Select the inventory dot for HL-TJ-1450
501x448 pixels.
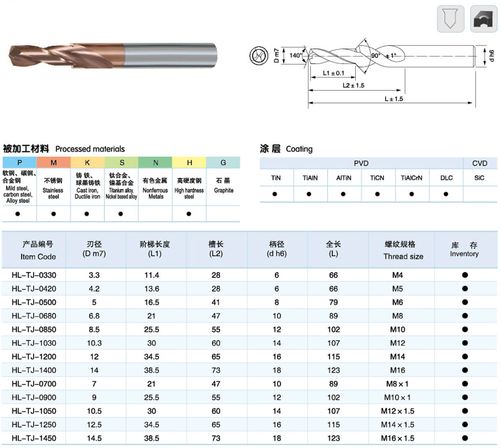465,438
